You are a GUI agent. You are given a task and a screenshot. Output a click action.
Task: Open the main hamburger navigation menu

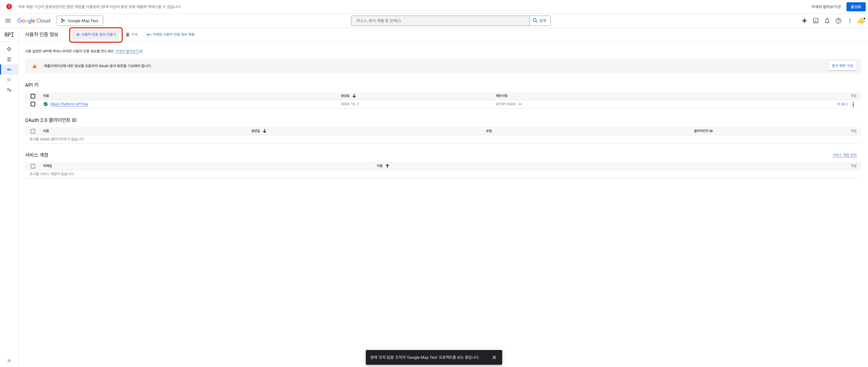(8, 20)
